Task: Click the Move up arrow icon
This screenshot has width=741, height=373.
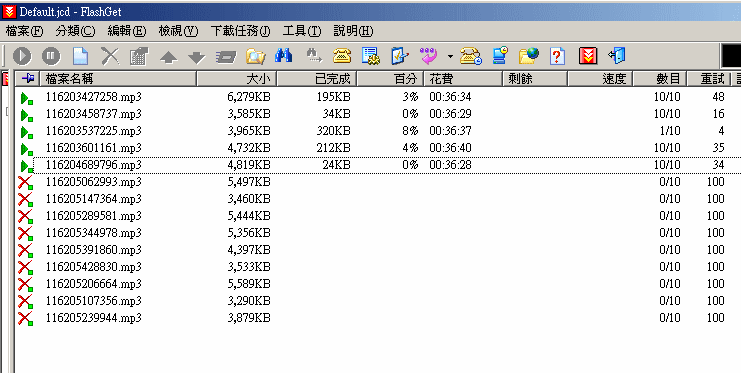Action: 168,58
